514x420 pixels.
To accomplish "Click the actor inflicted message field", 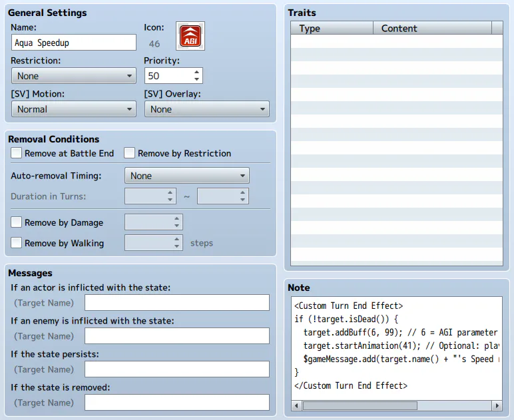I will click(x=177, y=302).
